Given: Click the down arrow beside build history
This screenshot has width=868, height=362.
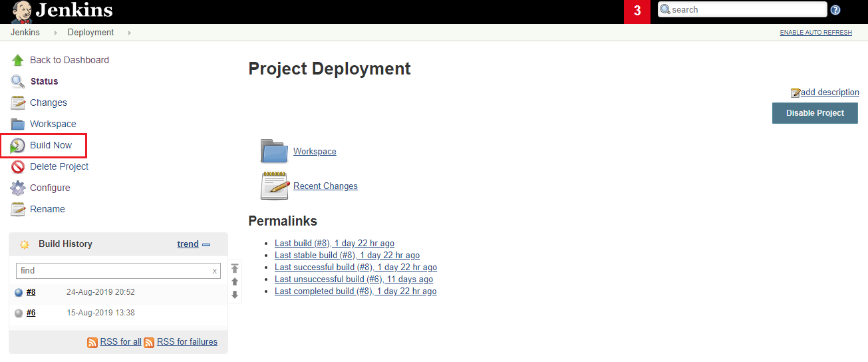Looking at the screenshot, I should 235,295.
